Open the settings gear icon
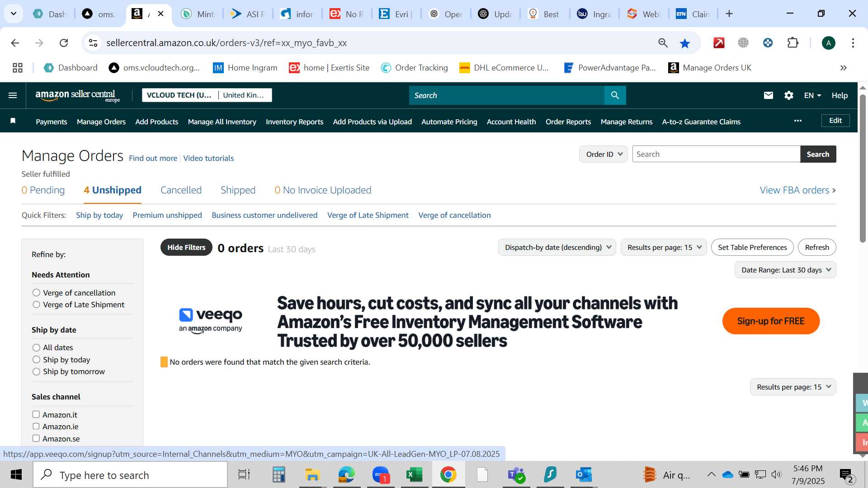Image resolution: width=868 pixels, height=488 pixels. 789,95
